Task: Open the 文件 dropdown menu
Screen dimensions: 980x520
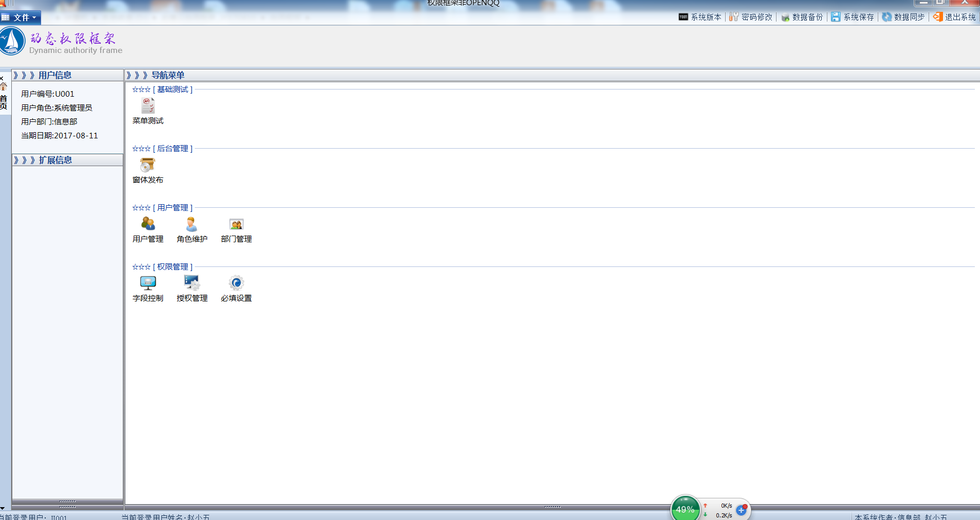Action: pos(20,17)
